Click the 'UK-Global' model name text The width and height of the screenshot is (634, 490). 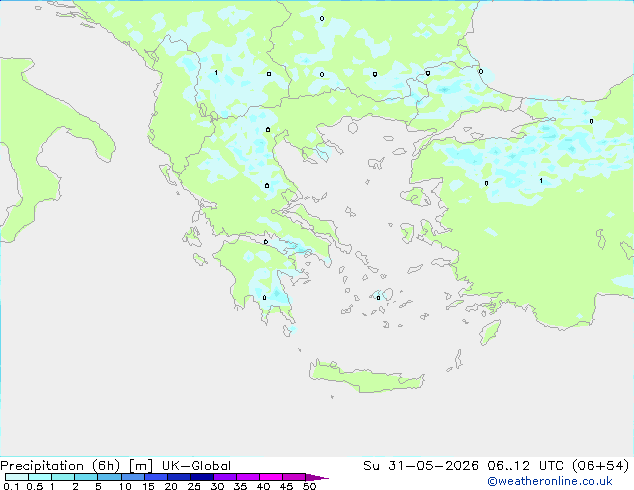[x=196, y=466]
